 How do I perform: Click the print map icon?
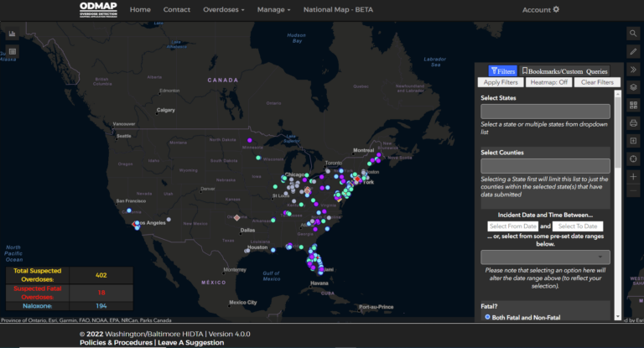(x=633, y=122)
